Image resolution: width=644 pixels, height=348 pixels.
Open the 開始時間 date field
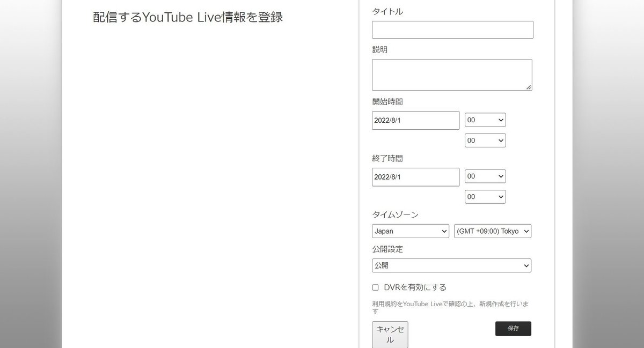tap(415, 120)
